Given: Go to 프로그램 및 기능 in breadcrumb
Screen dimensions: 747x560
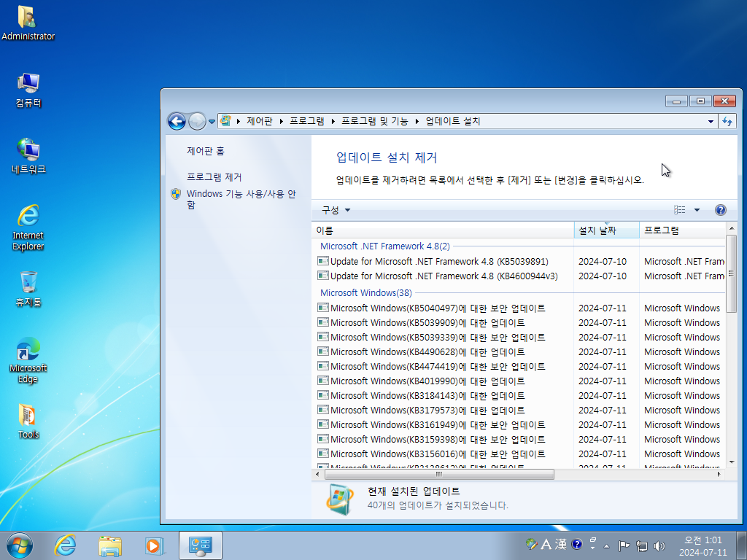Looking at the screenshot, I should pyautogui.click(x=375, y=121).
